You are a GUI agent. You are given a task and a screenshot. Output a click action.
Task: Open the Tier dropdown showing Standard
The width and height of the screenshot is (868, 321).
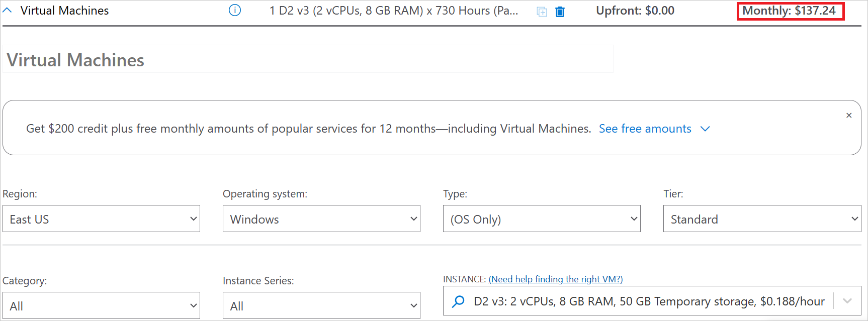(762, 219)
